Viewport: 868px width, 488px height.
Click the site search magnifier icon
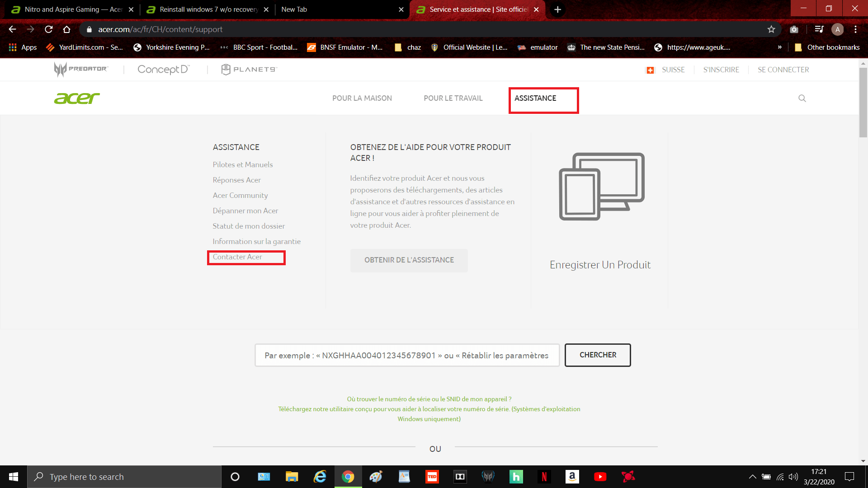(x=802, y=98)
